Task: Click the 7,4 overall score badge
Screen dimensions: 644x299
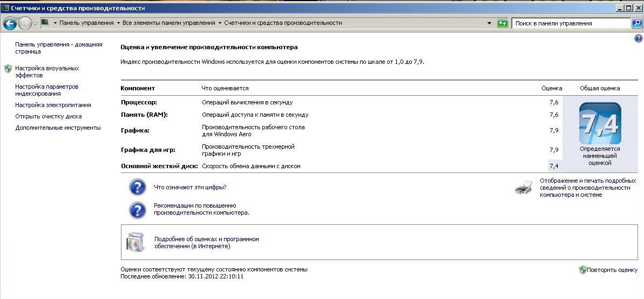Action: pyautogui.click(x=600, y=123)
